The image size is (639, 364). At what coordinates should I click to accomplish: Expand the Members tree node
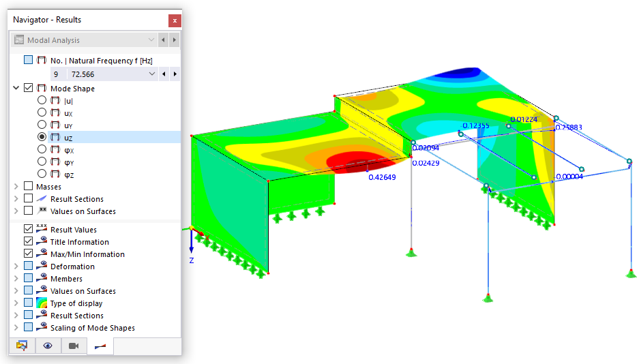[x=16, y=279]
